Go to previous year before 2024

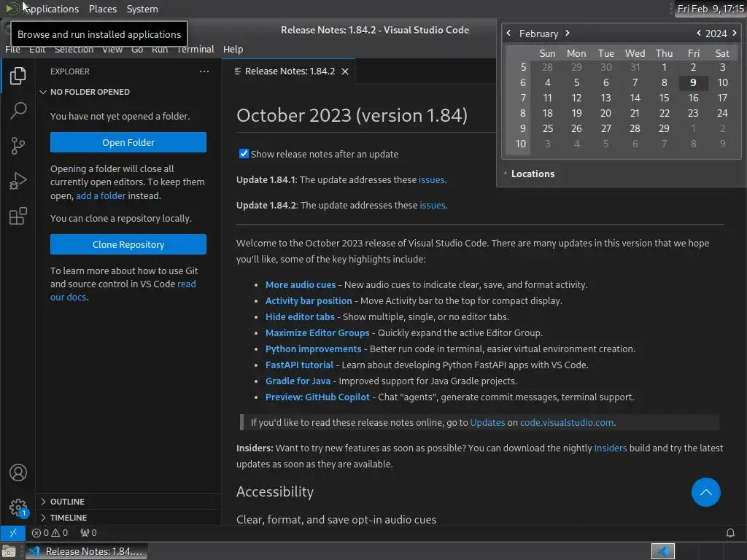(x=698, y=33)
